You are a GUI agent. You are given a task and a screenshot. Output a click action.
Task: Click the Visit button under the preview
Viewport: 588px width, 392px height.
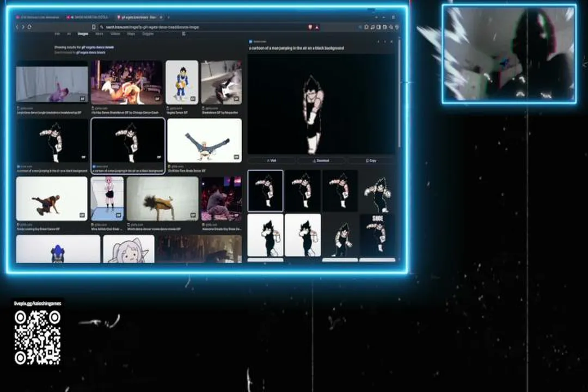click(x=272, y=161)
